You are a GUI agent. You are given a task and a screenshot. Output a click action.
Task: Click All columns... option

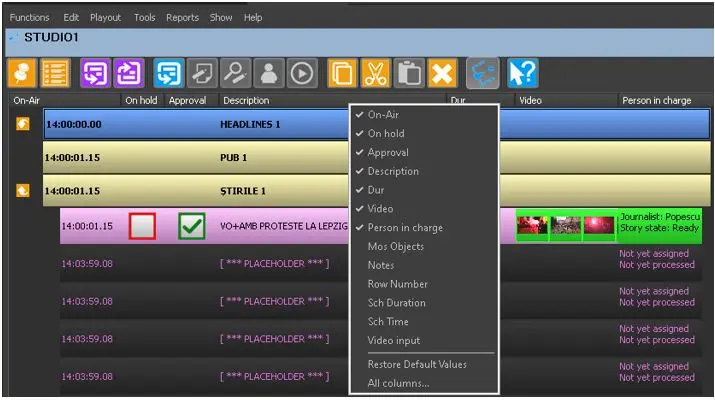[x=398, y=383]
